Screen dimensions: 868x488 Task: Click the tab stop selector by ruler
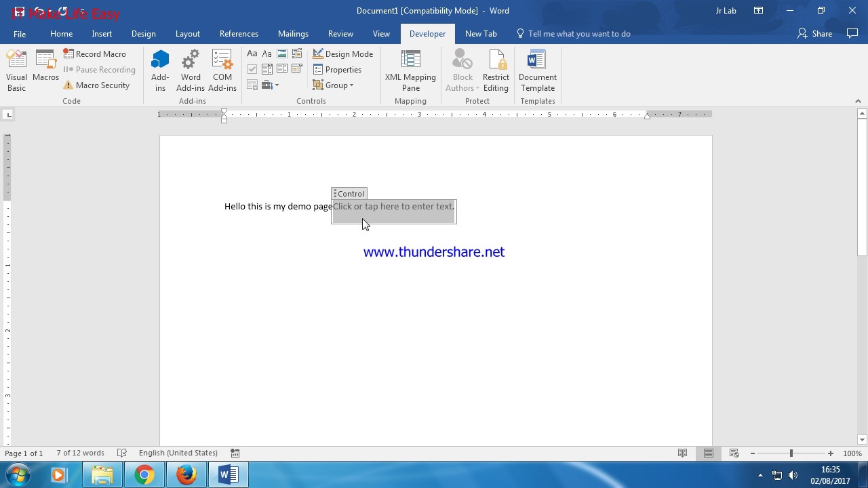point(8,115)
